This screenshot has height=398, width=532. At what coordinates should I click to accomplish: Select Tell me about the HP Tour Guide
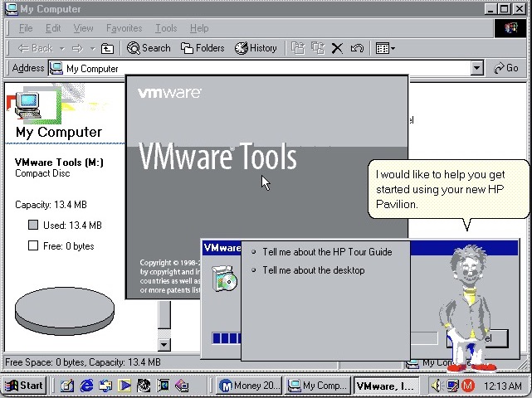327,252
